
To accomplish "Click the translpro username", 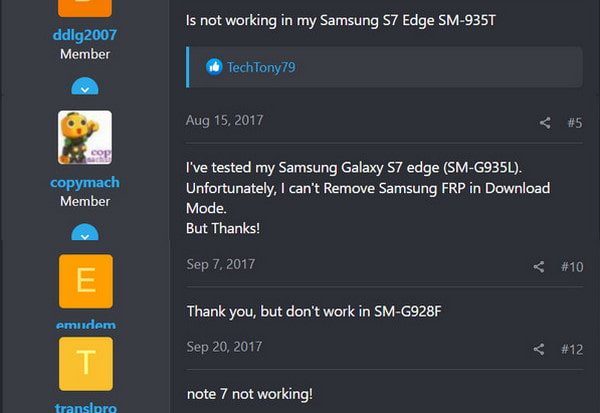I will coord(85,407).
